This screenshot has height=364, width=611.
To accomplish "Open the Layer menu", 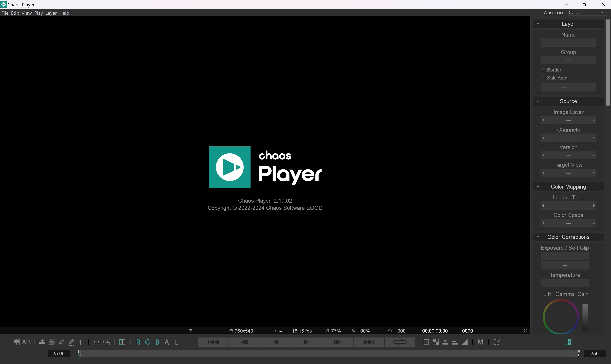I will pyautogui.click(x=51, y=13).
